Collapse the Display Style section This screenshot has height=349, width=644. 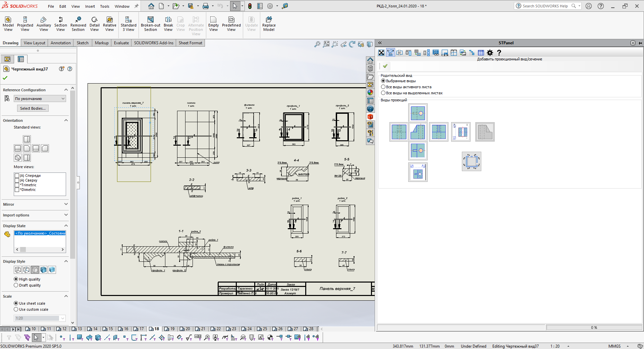click(66, 261)
